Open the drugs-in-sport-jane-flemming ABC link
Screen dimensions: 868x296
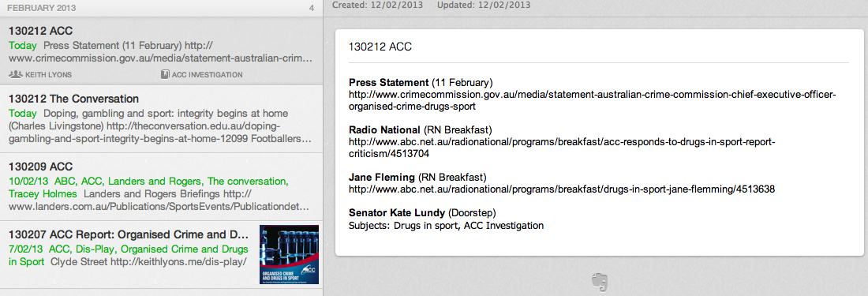(x=561, y=189)
